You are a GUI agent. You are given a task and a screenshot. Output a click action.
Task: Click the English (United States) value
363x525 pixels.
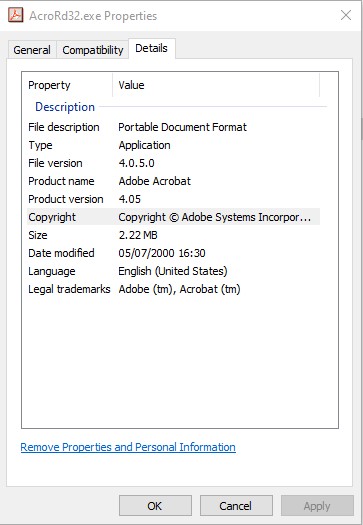pos(173,271)
